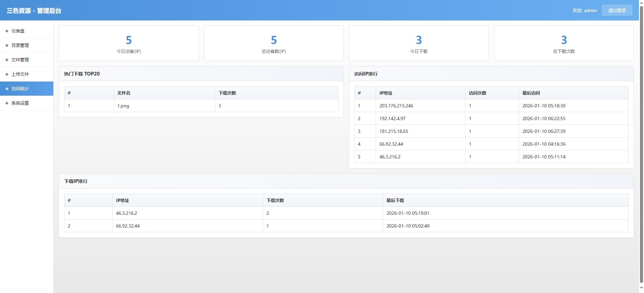Screen dimensions: 644x293
Task: Open 系统设置 settings page
Action: coord(20,103)
